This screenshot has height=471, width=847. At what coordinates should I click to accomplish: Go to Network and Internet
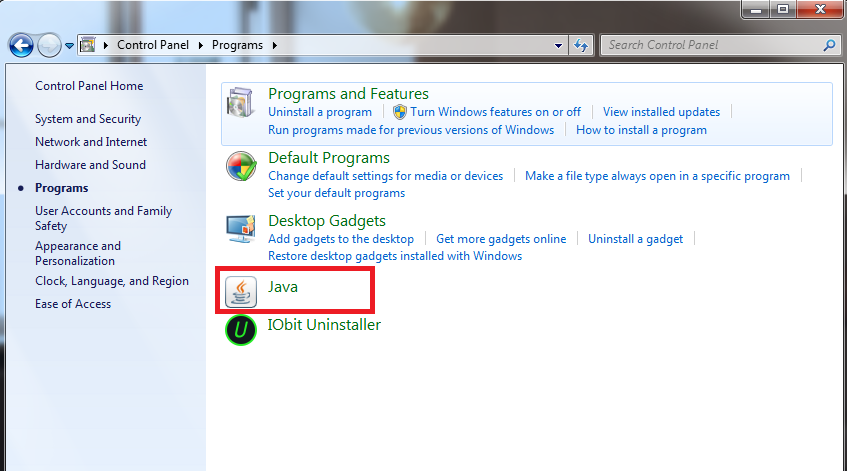pos(91,142)
